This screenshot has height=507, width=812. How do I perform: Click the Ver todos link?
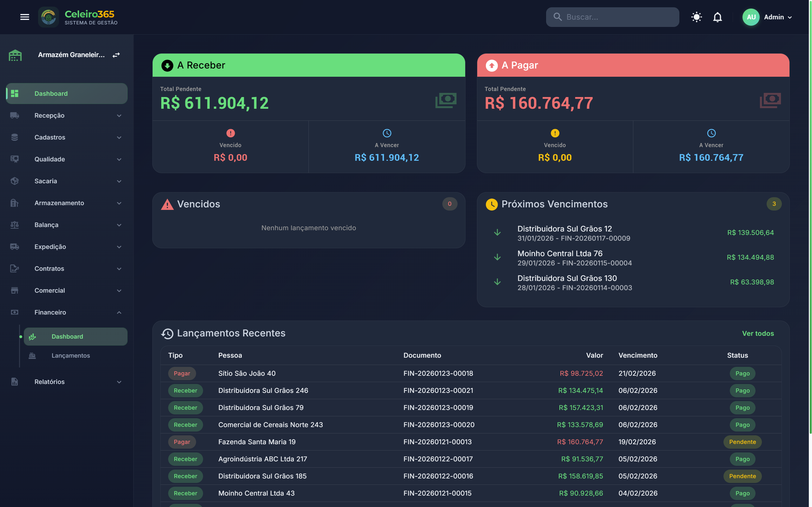pyautogui.click(x=758, y=333)
